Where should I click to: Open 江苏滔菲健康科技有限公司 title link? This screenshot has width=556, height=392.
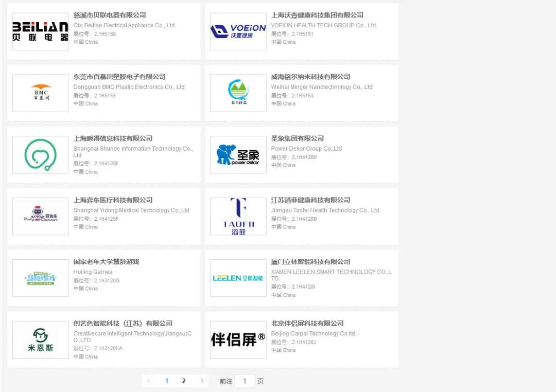point(310,200)
